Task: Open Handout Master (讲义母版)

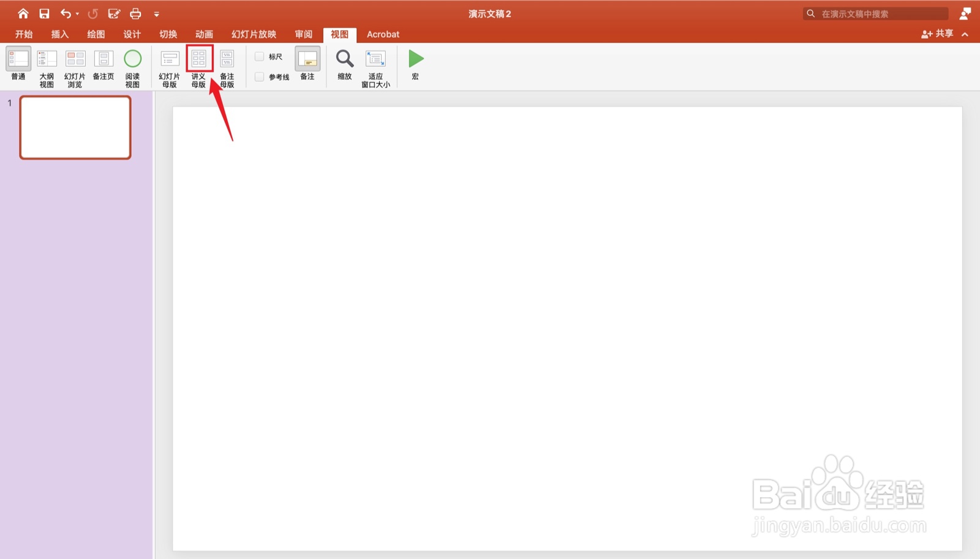Action: pyautogui.click(x=198, y=69)
